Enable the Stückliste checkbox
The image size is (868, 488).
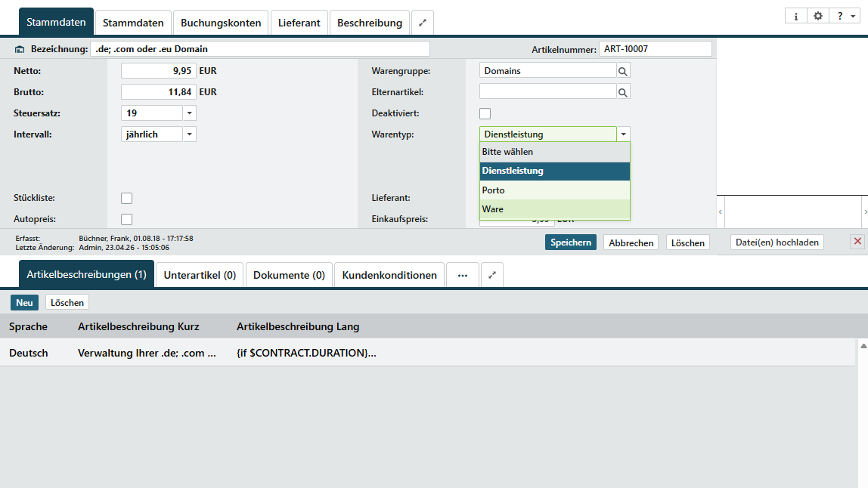127,198
